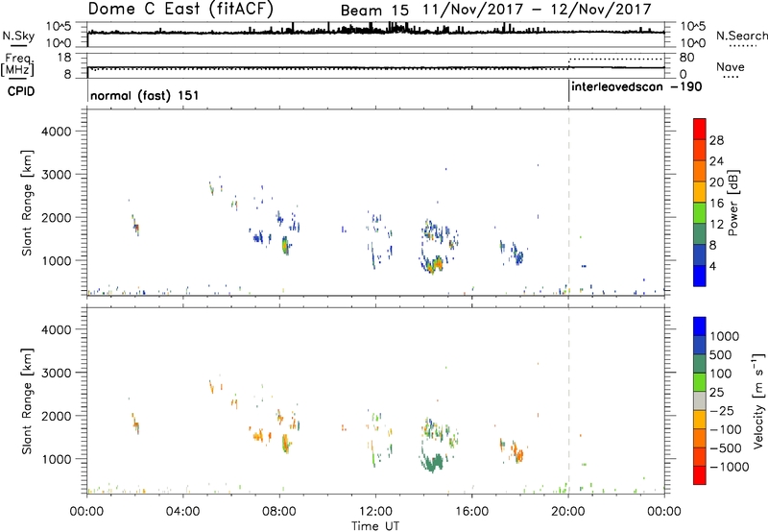Click the 'Nave' legend label
The height and width of the screenshot is (532, 768).
coord(731,66)
